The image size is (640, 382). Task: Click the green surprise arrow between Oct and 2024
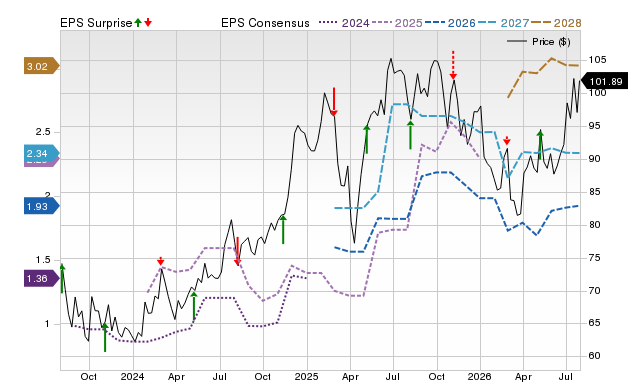105,337
